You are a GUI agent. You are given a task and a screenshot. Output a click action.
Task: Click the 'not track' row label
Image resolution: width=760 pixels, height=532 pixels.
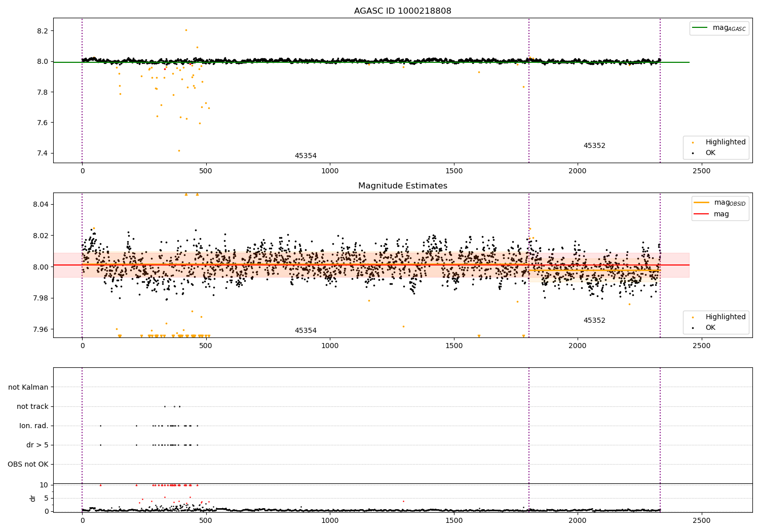(x=32, y=407)
